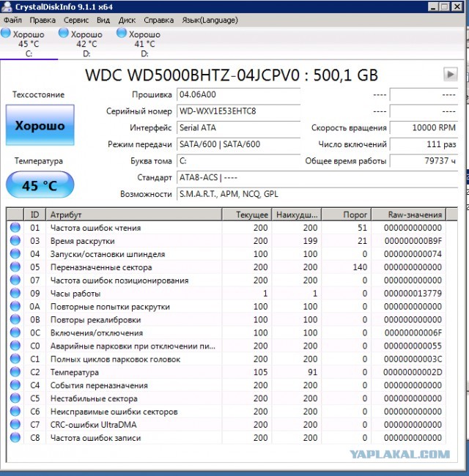Screen dimensions: 469x476
Task: Open the Справка menu
Action: pyautogui.click(x=158, y=21)
